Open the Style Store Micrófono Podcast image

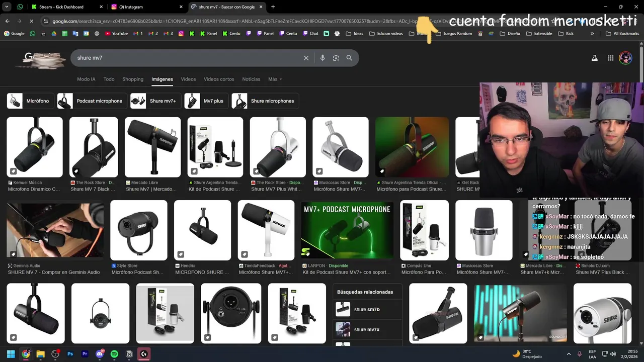tap(139, 230)
